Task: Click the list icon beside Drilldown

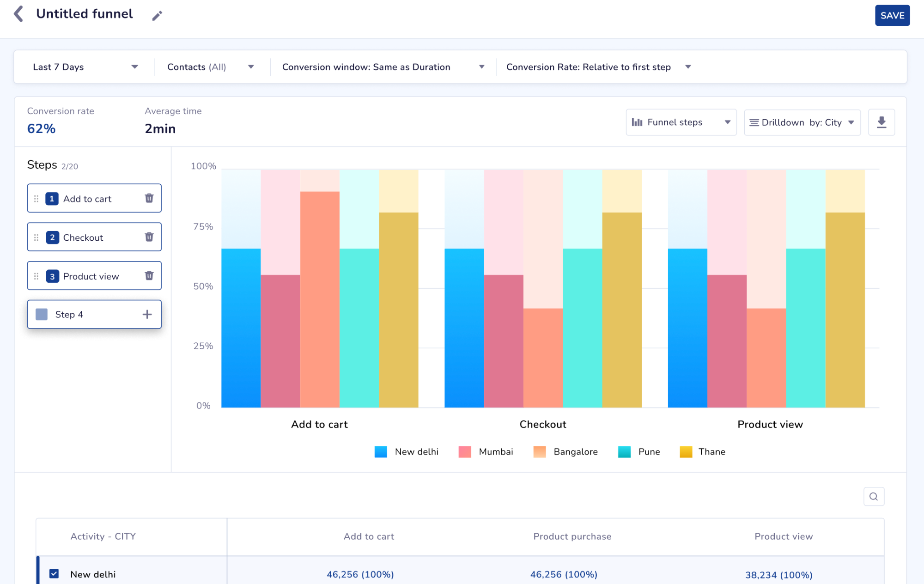Action: pyautogui.click(x=754, y=122)
